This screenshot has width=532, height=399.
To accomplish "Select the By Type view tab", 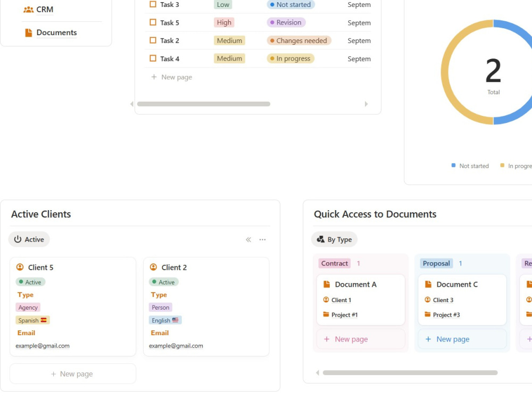I will [x=334, y=239].
